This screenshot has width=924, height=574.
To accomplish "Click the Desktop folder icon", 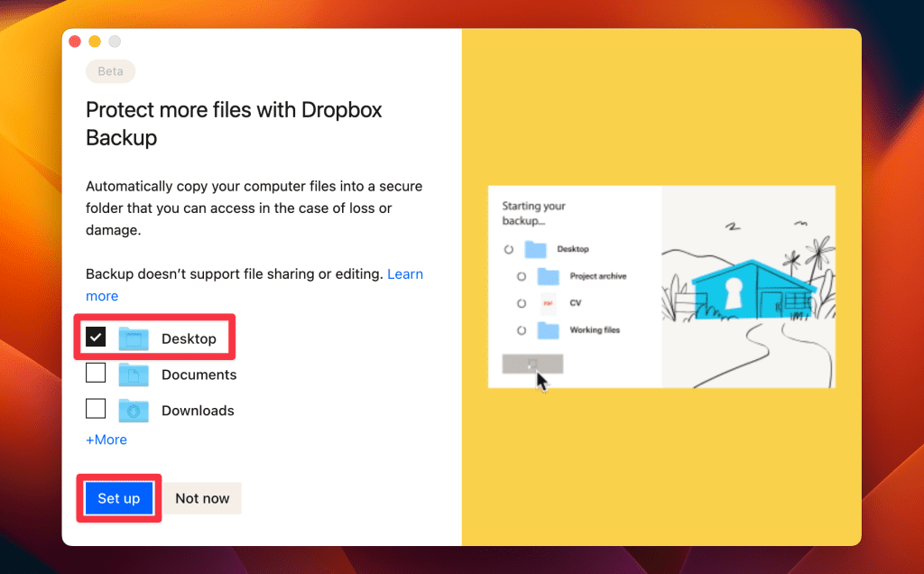I will click(x=134, y=338).
